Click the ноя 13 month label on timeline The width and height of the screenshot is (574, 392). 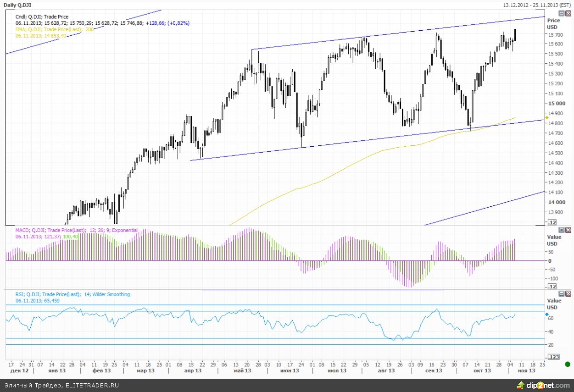click(x=526, y=370)
